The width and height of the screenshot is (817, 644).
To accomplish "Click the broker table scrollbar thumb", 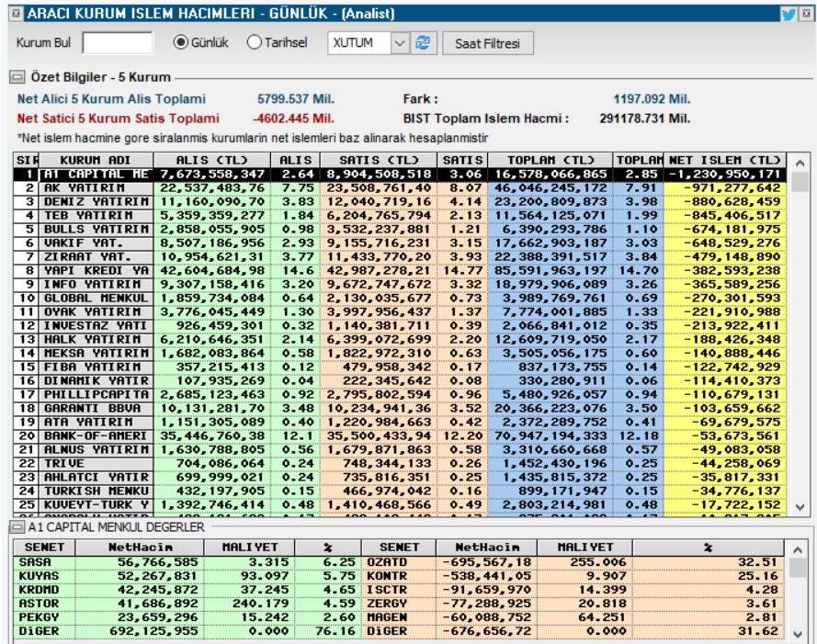I will click(x=800, y=183).
